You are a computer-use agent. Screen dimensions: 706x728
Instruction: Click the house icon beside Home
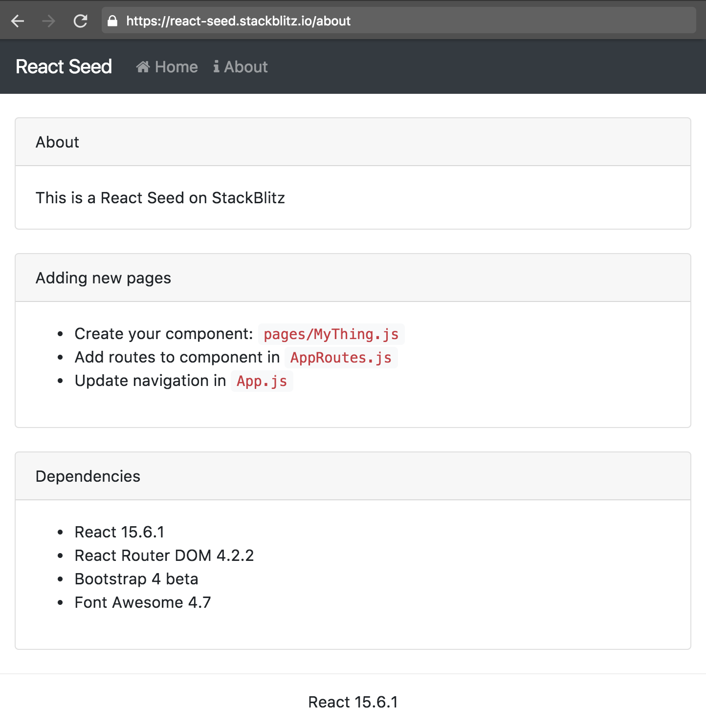143,67
